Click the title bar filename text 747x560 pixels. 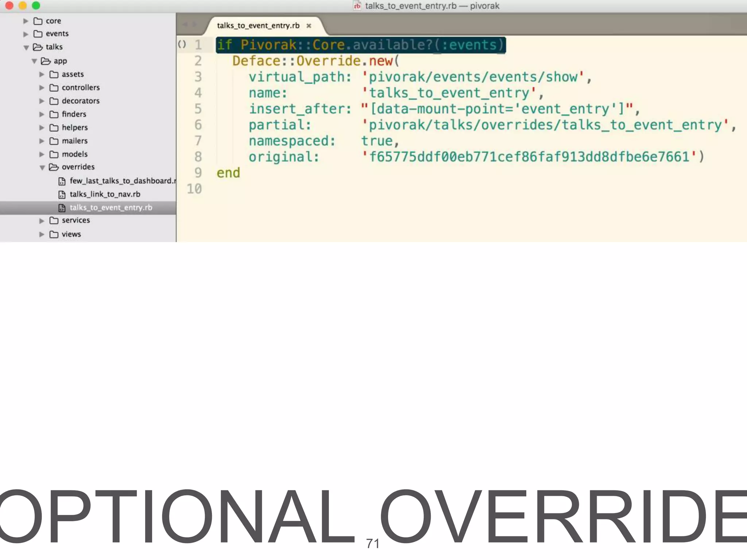pos(432,6)
